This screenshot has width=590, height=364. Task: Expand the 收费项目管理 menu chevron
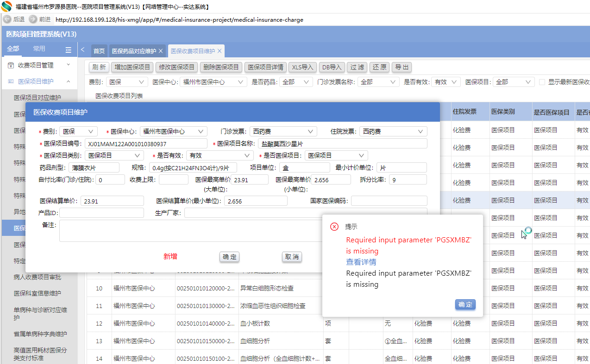coord(69,65)
